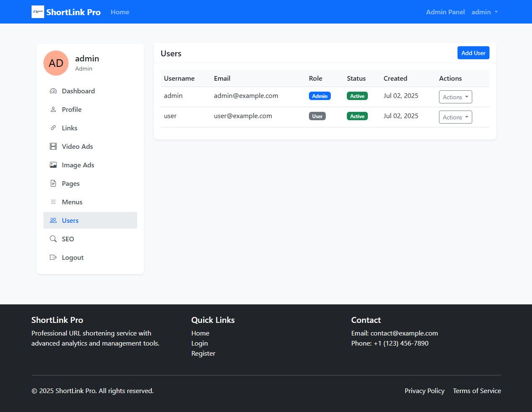Click the Menus list icon
This screenshot has width=532, height=412.
pyautogui.click(x=53, y=202)
